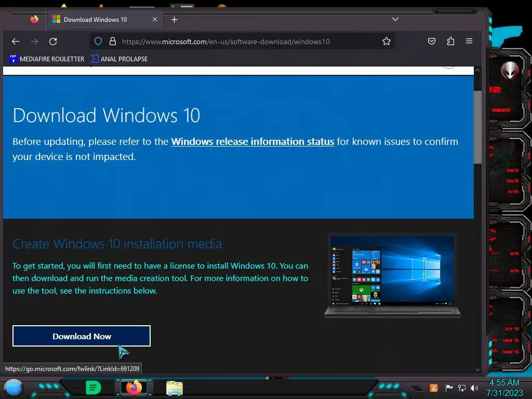The image size is (532, 399).
Task: Click the scrollbar down arrow
Action: [x=477, y=370]
